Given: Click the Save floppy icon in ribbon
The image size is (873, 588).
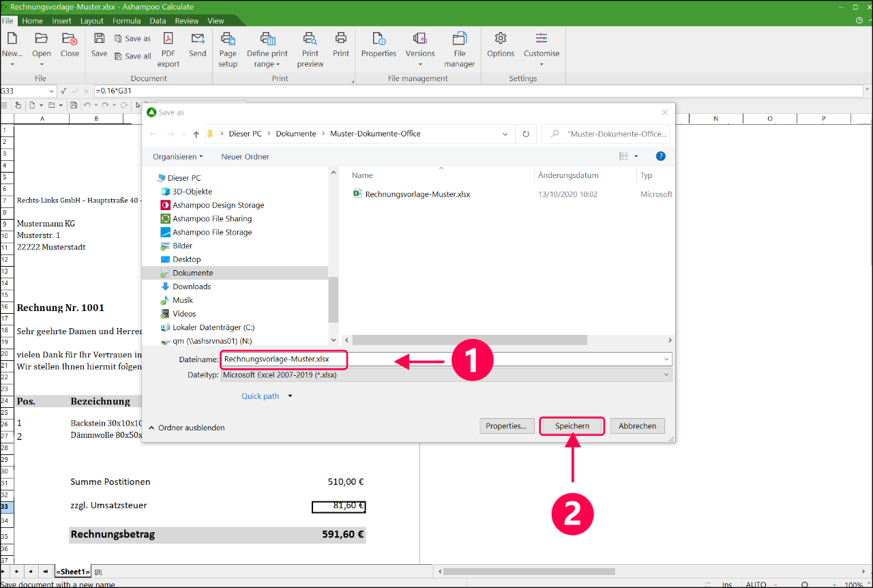Looking at the screenshot, I should pyautogui.click(x=99, y=38).
